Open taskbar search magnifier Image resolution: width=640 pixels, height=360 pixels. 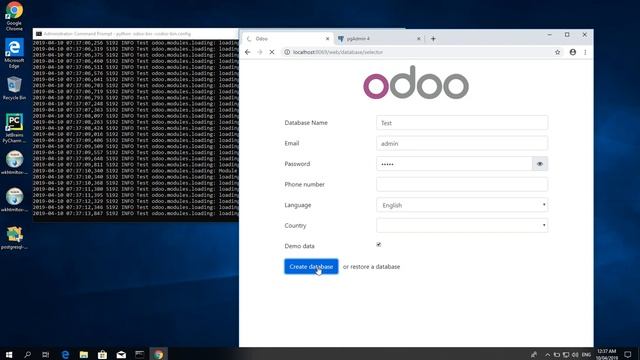[27, 354]
